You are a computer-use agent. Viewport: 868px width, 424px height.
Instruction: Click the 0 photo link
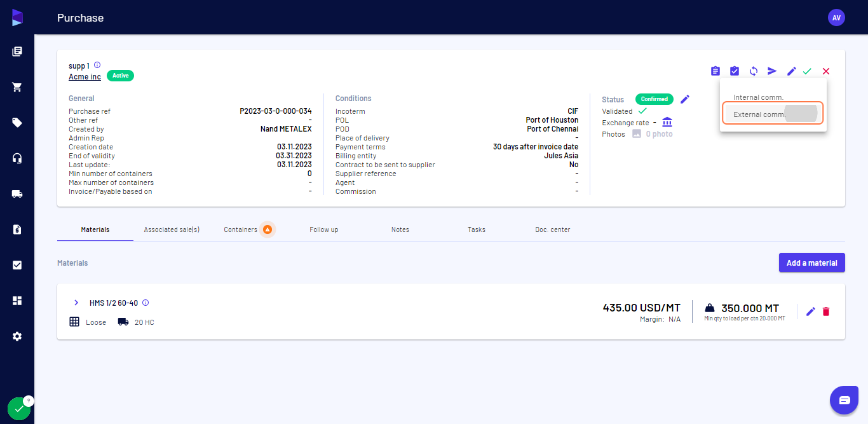pos(660,134)
